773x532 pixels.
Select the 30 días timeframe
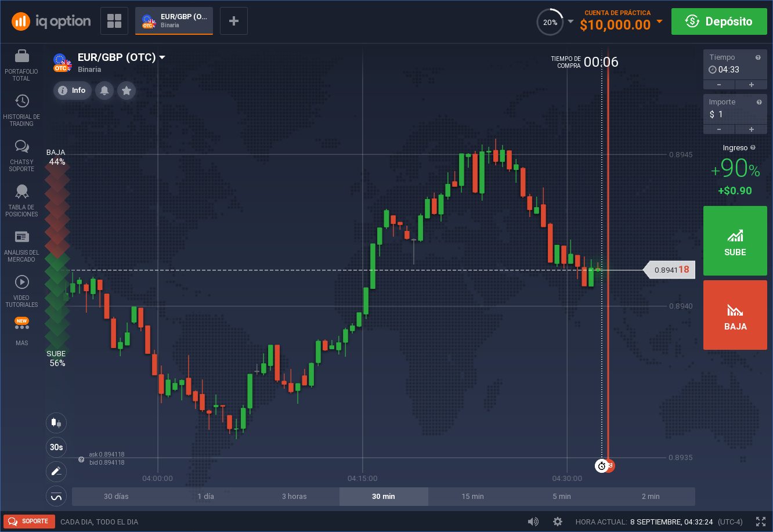tap(116, 497)
